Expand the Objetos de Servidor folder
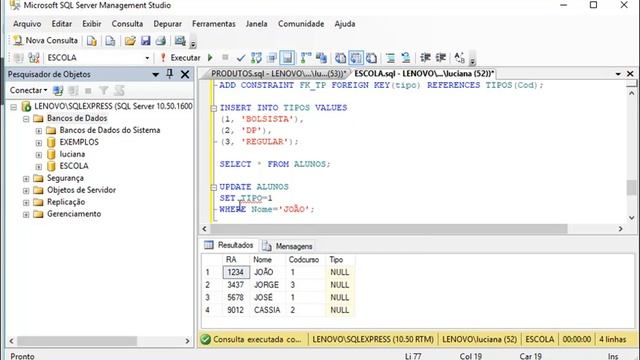 26,191
